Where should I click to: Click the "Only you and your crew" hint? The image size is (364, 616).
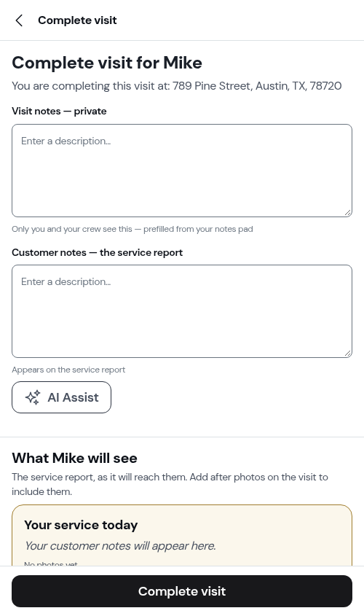tap(132, 229)
